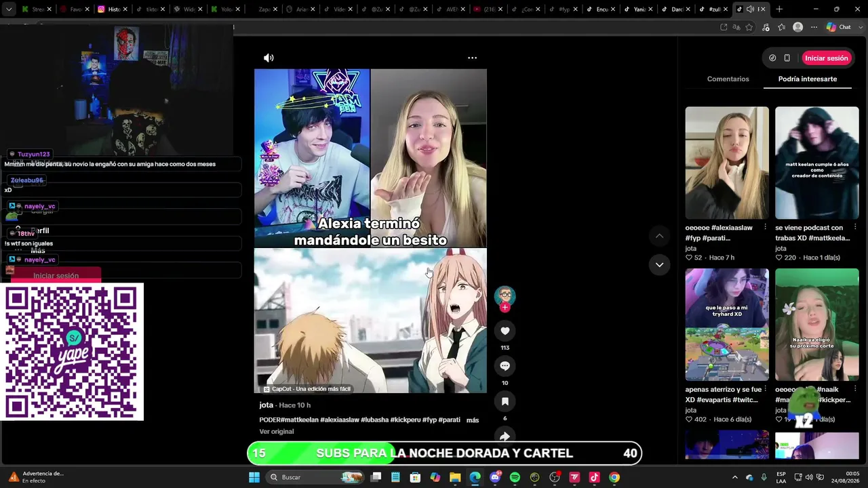Open the get-coins icon beside login
868x488 pixels.
pyautogui.click(x=772, y=58)
